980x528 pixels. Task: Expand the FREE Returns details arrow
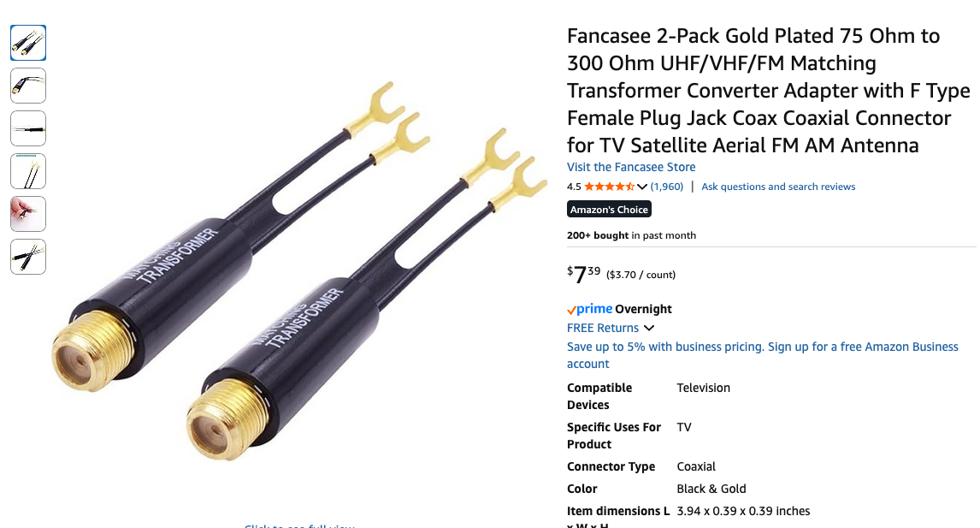click(649, 328)
